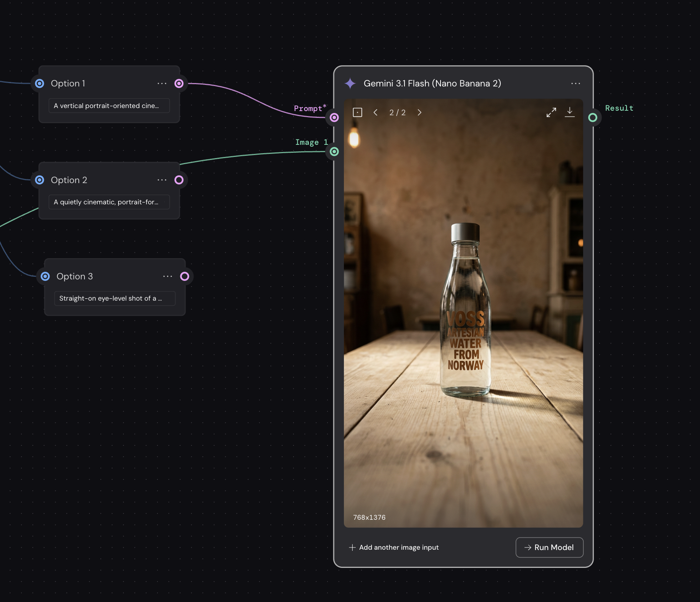Go to next generated image

coord(419,113)
